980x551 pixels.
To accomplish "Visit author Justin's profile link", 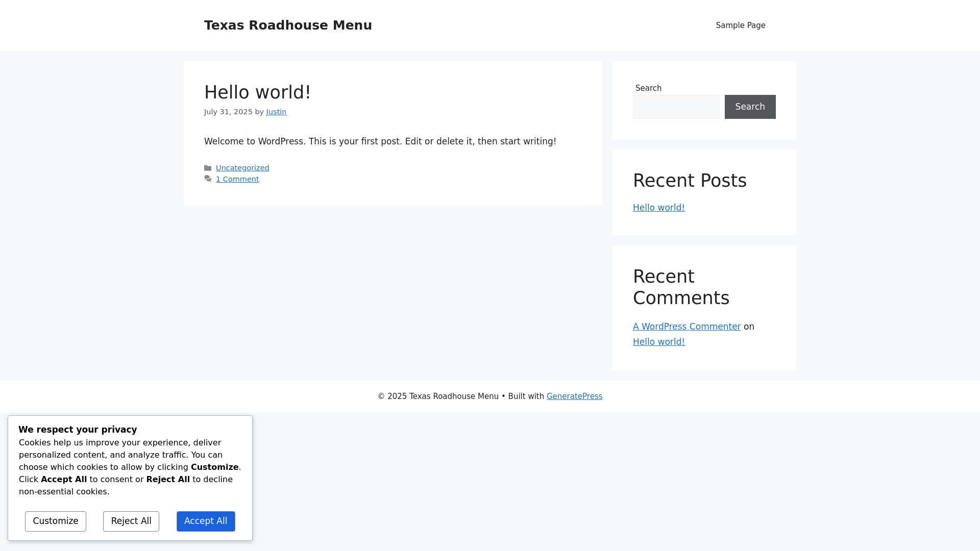I will coord(276,112).
